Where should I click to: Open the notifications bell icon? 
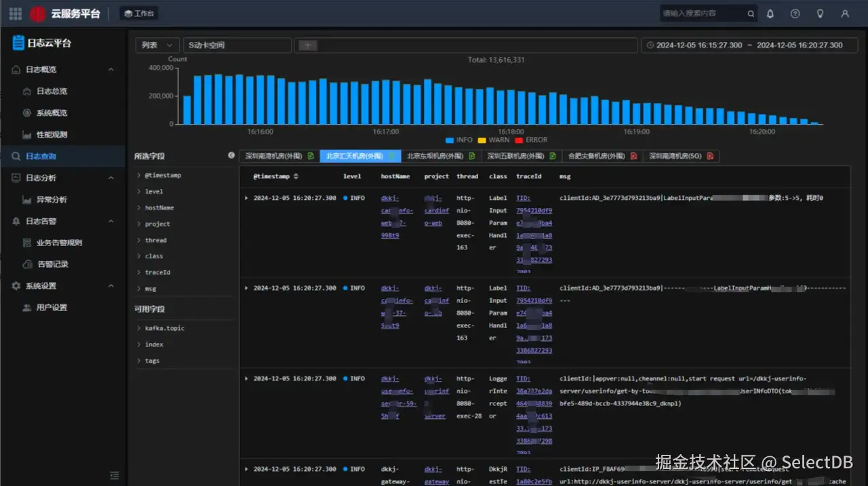(770, 14)
